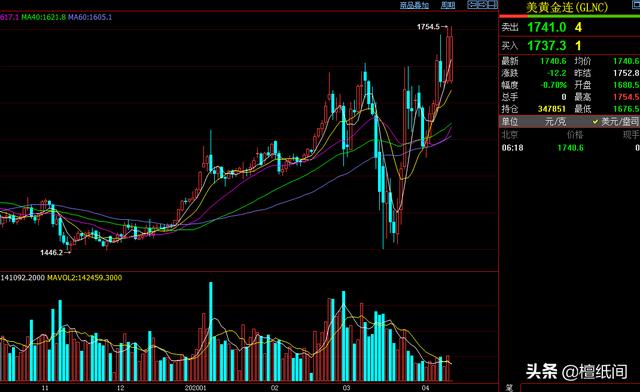Click the panel icon at quote header's right edge
Image resolution: width=640 pixels, height=392 pixels.
tap(636, 5)
